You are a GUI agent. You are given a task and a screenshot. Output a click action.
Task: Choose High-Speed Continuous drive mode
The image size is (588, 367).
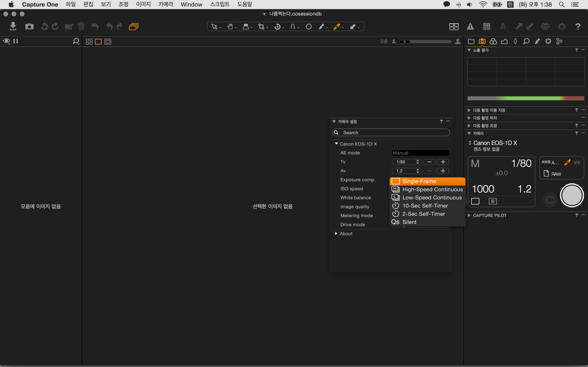point(432,189)
